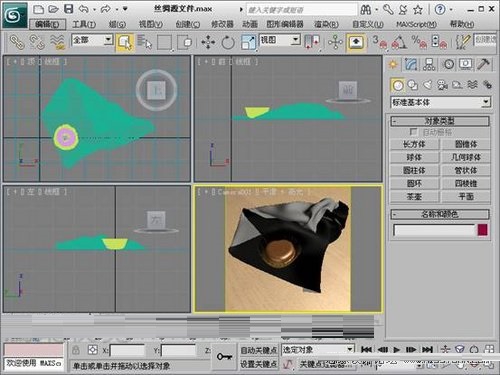Click the 球体 sphere button
This screenshot has width=500, height=375.
414,157
